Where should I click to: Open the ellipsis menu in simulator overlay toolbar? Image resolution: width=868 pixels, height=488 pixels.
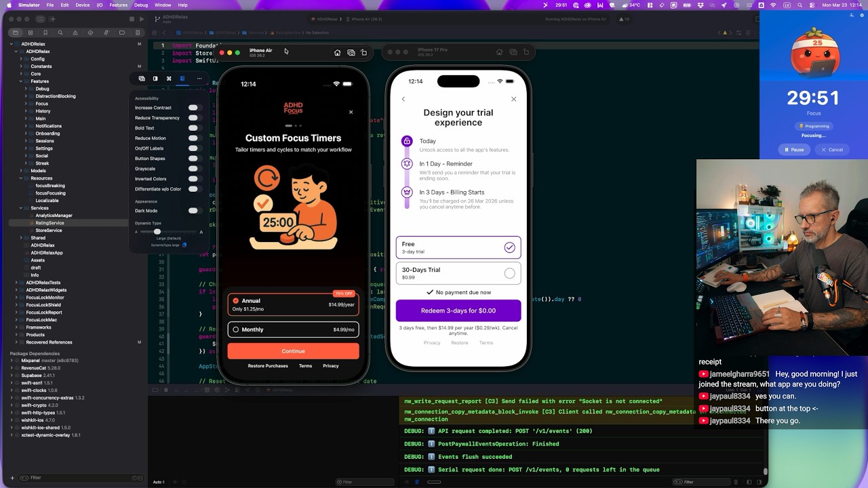[199, 79]
